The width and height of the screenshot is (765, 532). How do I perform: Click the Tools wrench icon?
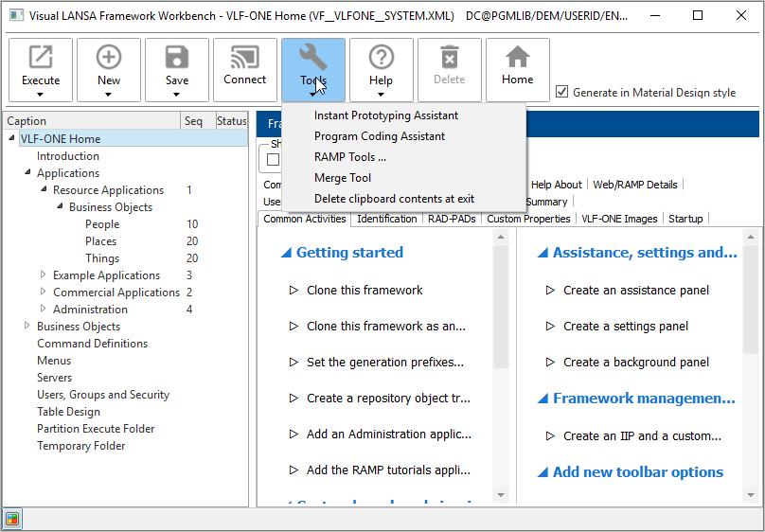tap(312, 57)
